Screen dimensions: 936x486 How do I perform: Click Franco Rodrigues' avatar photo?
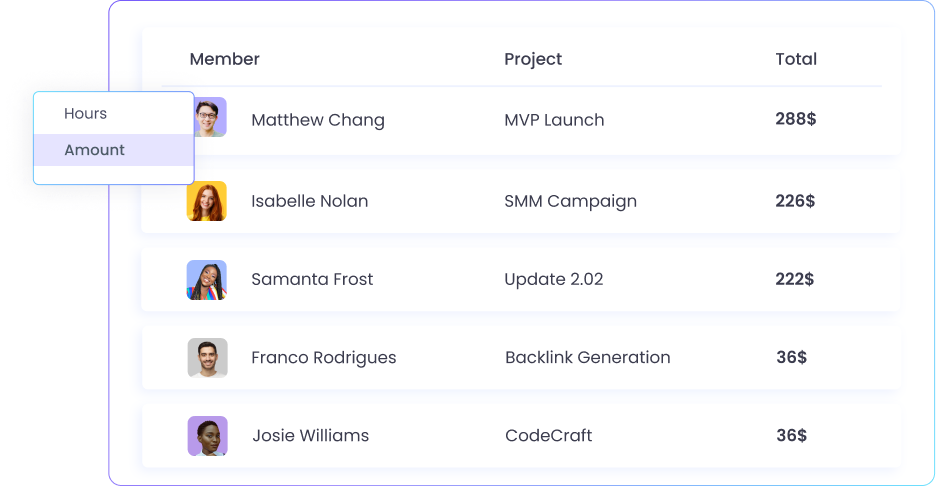tap(207, 357)
